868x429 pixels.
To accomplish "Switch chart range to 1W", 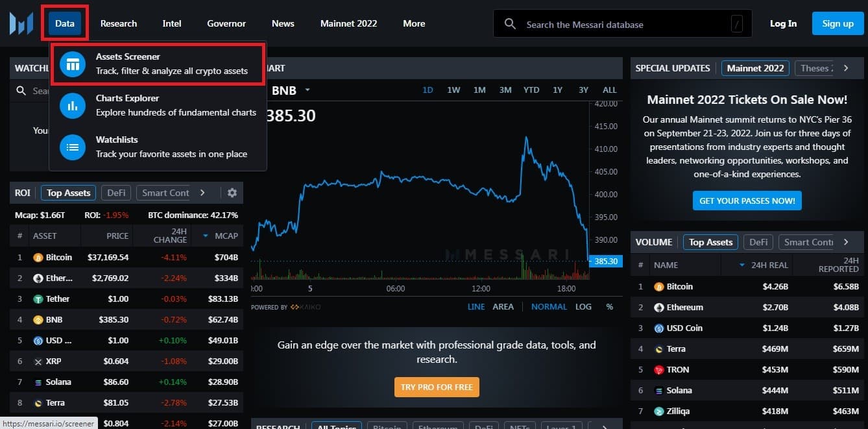I will pyautogui.click(x=453, y=90).
